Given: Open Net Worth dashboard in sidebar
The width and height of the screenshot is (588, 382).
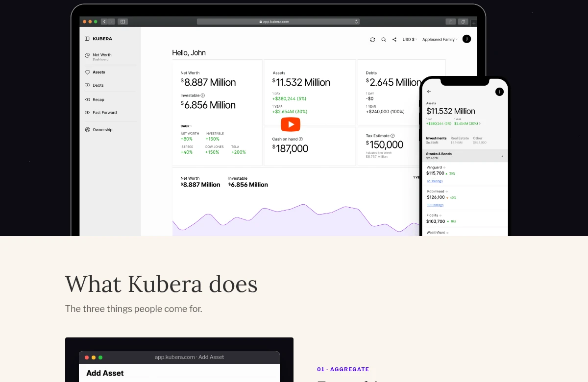Looking at the screenshot, I should tap(102, 57).
